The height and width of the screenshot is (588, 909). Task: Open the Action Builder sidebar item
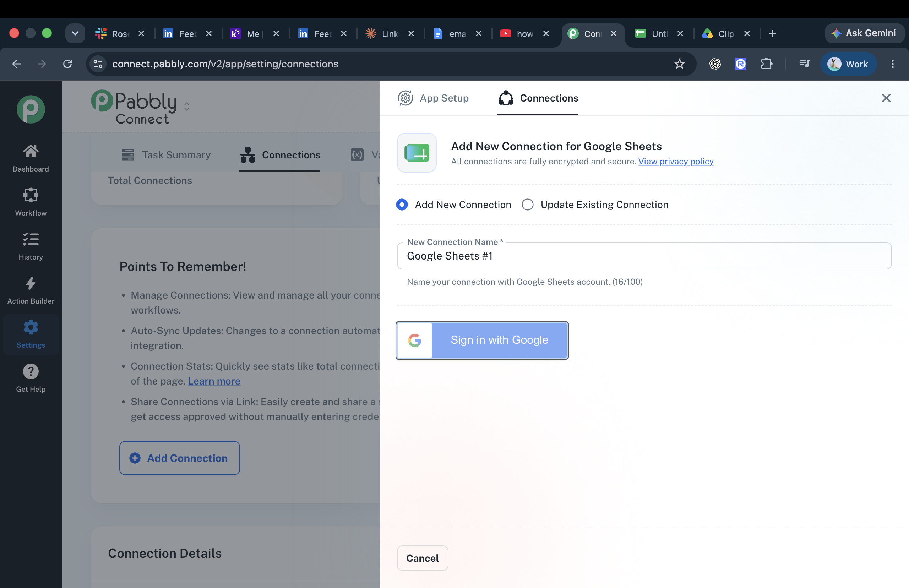31,290
